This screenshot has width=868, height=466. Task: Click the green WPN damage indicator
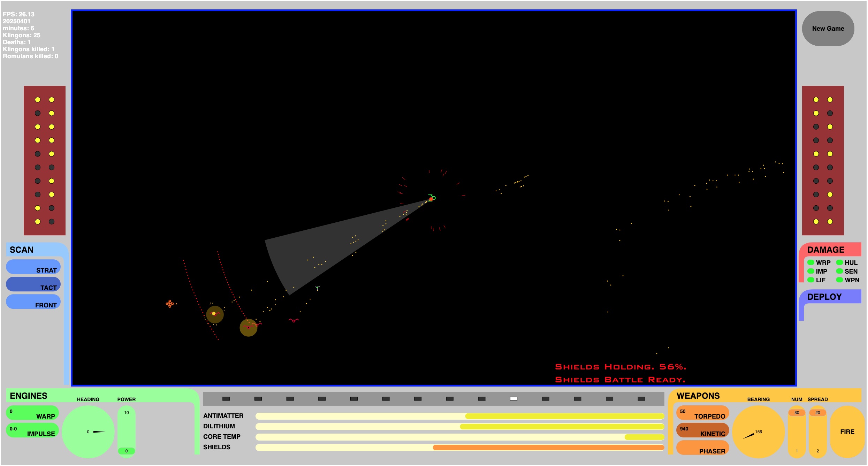pyautogui.click(x=839, y=280)
